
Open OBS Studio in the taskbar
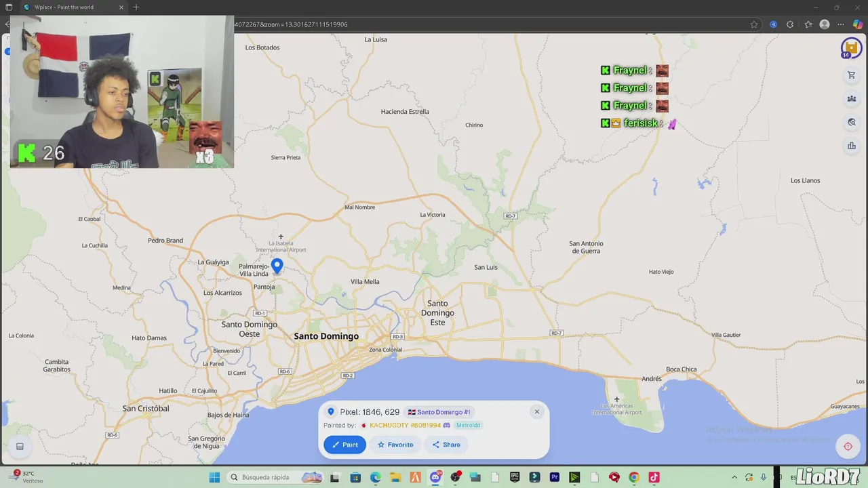coord(455,477)
